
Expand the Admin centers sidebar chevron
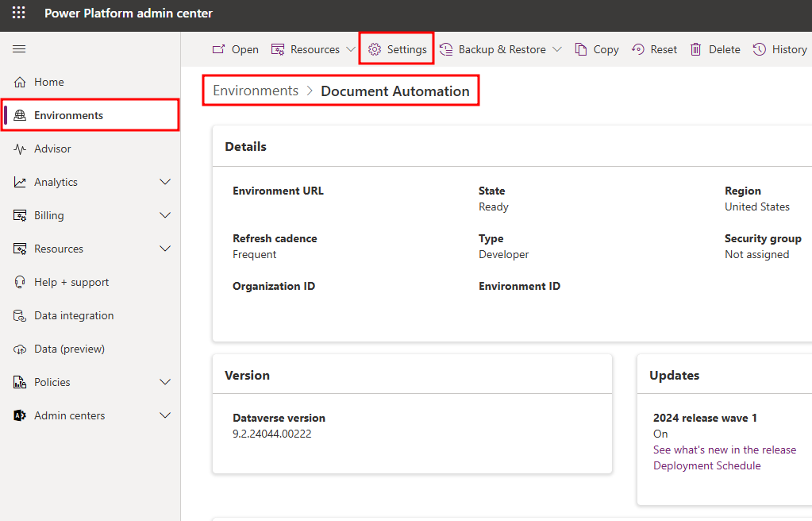pyautogui.click(x=165, y=415)
